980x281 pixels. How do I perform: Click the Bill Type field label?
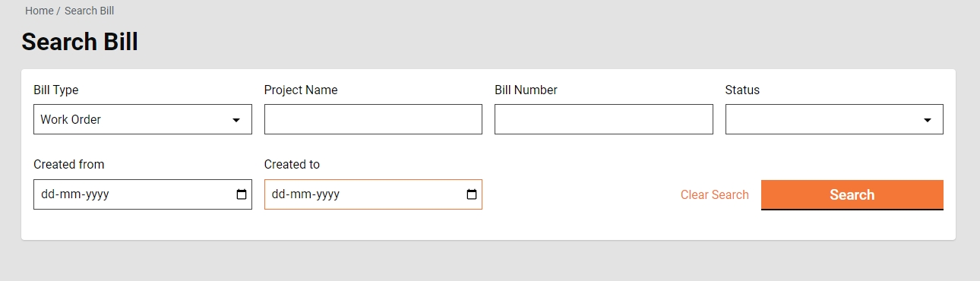56,90
